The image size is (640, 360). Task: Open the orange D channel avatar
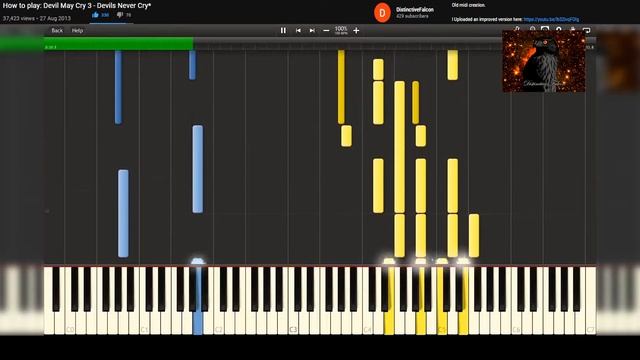tap(382, 13)
